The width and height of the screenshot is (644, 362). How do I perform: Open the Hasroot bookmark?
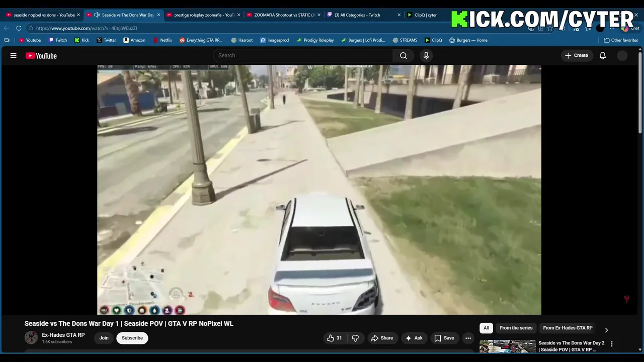click(x=242, y=40)
